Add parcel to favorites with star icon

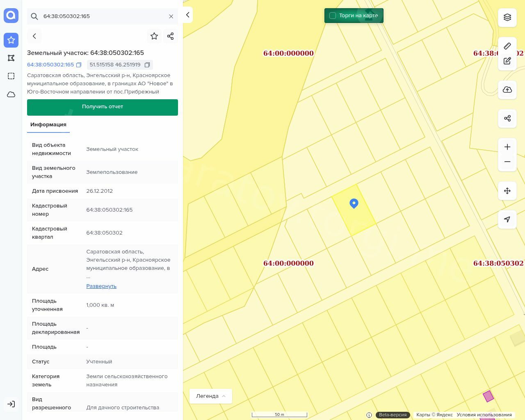pos(154,36)
